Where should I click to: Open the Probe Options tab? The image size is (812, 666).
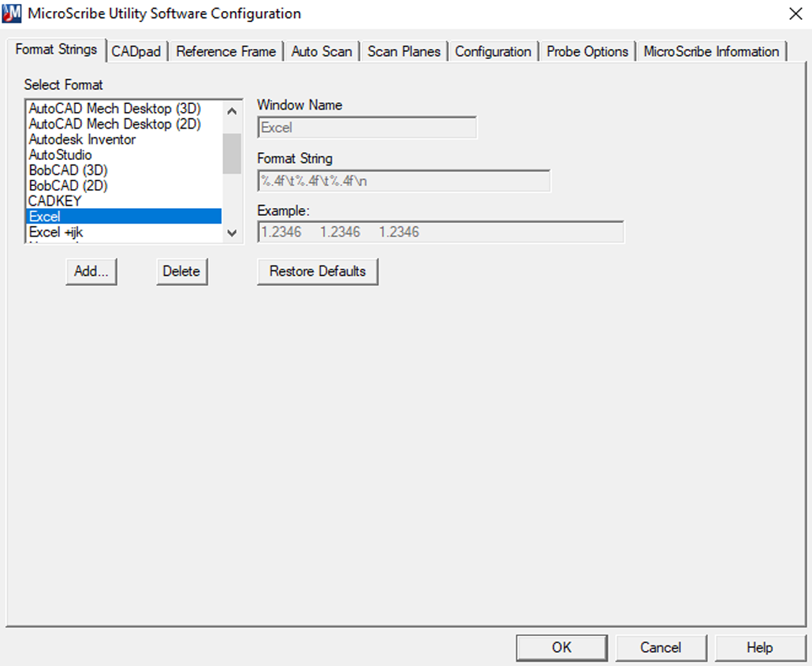(x=587, y=52)
